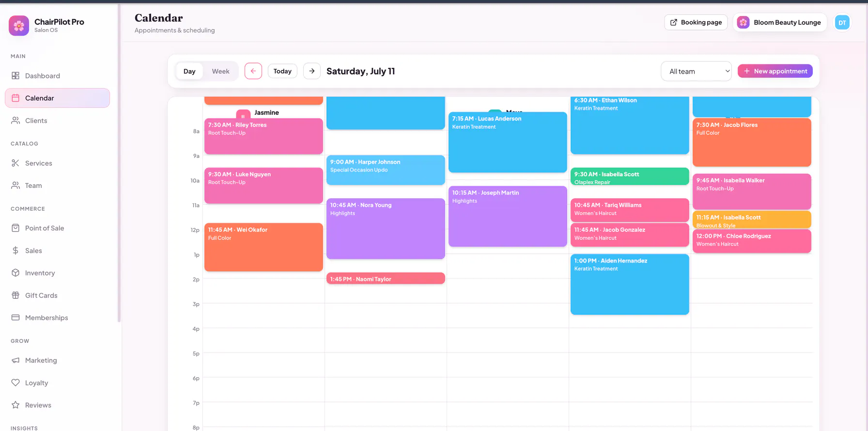Click the plus icon in New appointment

click(747, 71)
